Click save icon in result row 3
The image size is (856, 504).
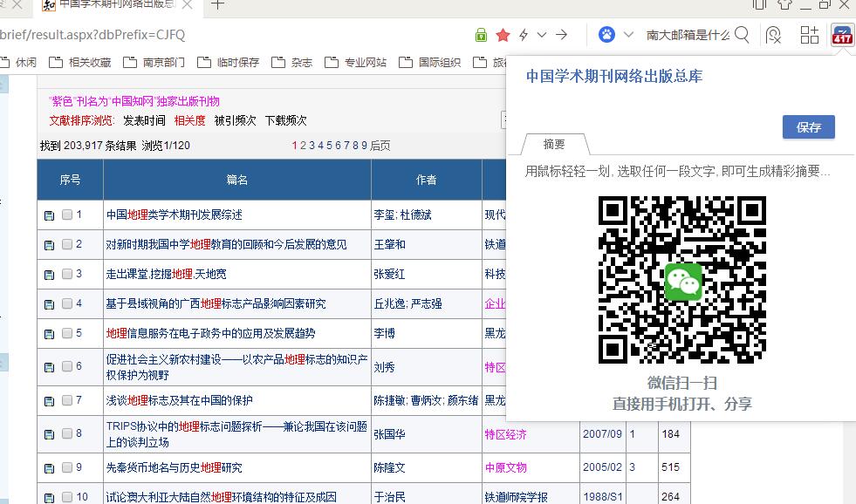pyautogui.click(x=49, y=275)
